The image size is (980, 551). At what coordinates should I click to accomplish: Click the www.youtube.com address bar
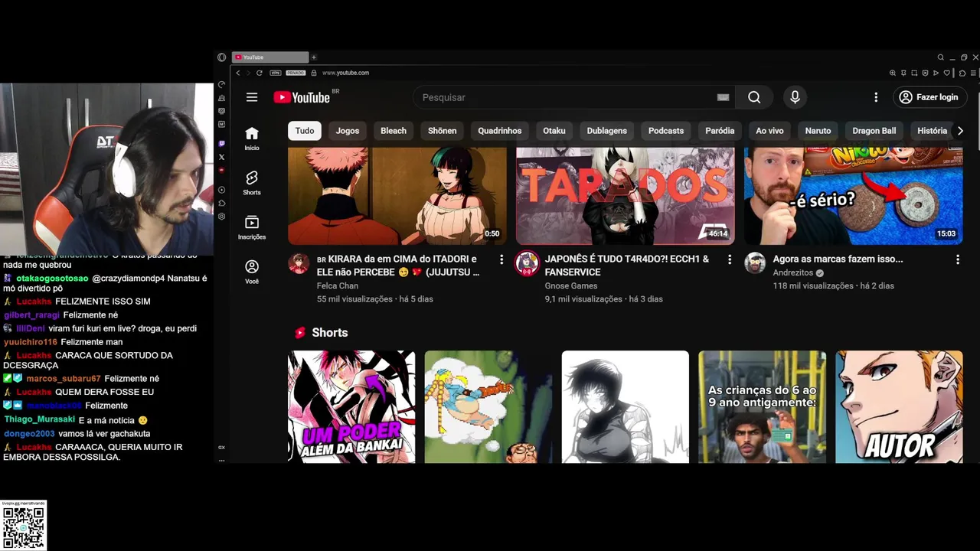(345, 73)
